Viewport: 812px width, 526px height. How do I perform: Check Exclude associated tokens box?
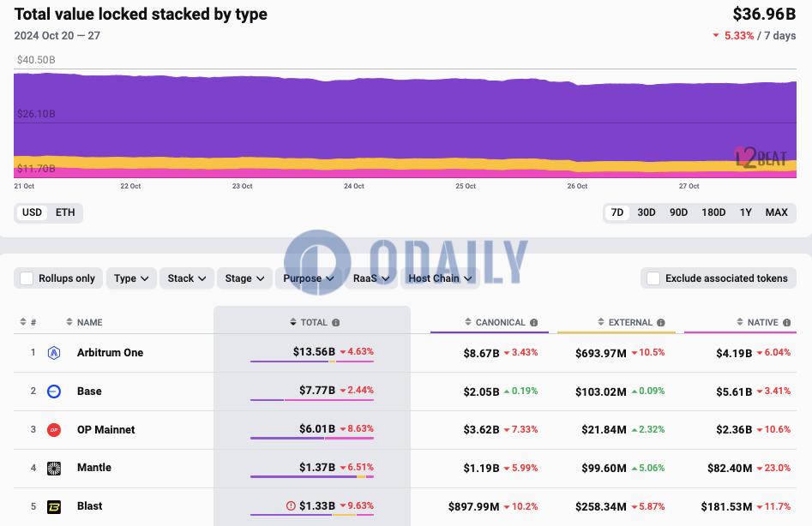653,278
